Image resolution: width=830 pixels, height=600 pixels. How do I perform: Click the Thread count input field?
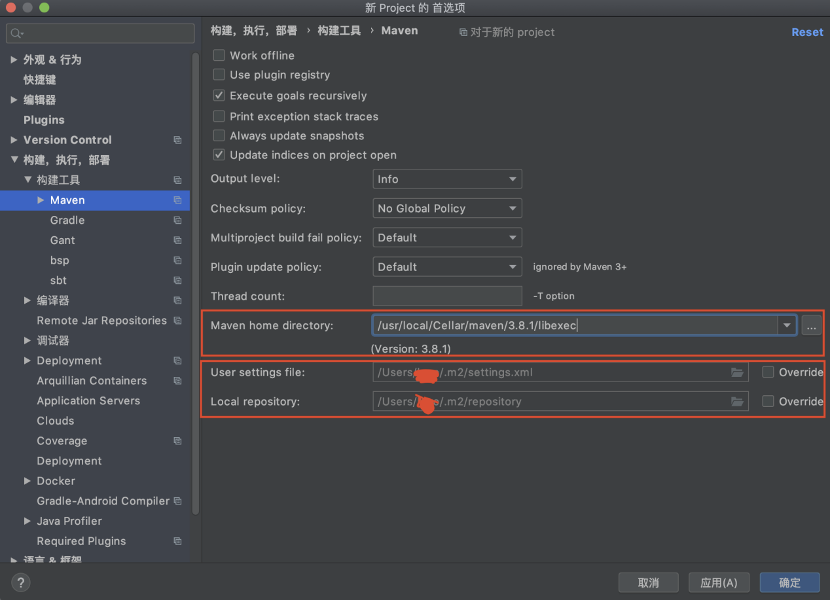(x=447, y=296)
